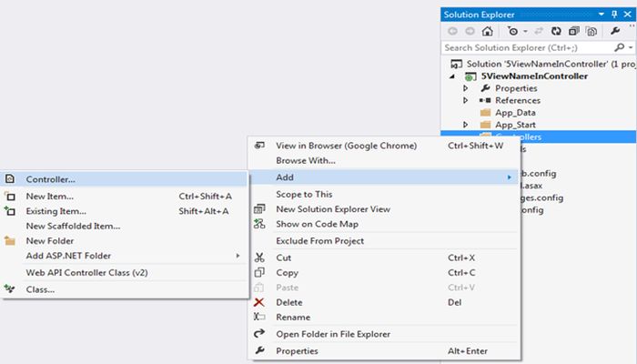Expand the Properties tree node arrow

[466, 88]
